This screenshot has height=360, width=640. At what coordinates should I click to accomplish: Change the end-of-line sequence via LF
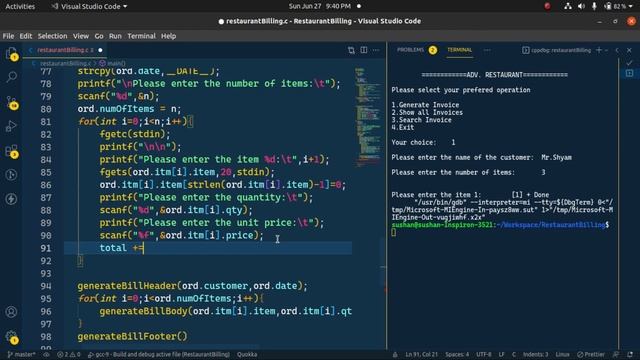click(501, 354)
